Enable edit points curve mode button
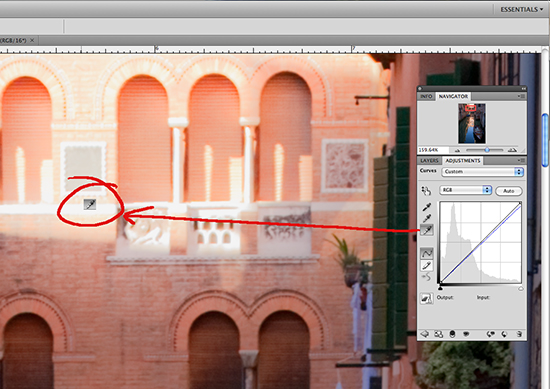This screenshot has width=550, height=389. 427,253
